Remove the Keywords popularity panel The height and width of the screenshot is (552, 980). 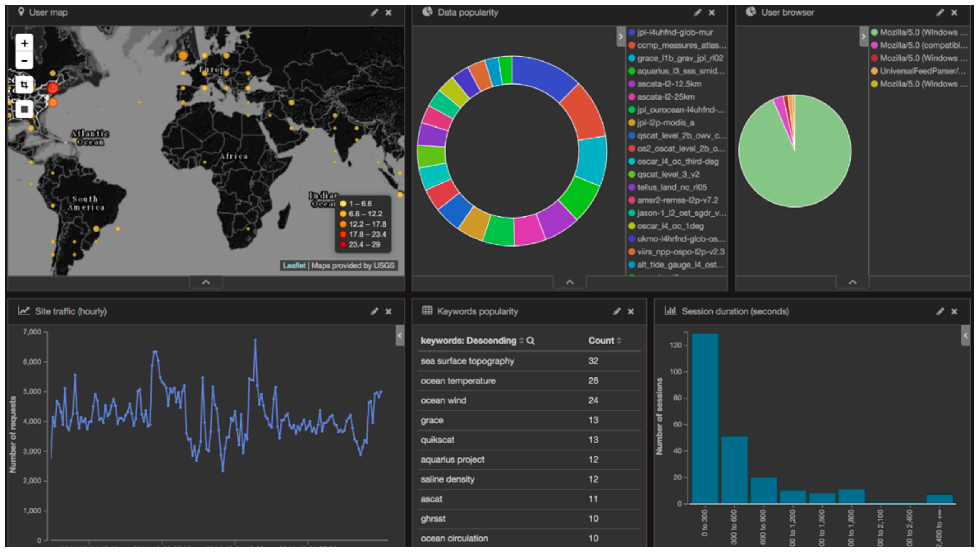[x=631, y=311]
